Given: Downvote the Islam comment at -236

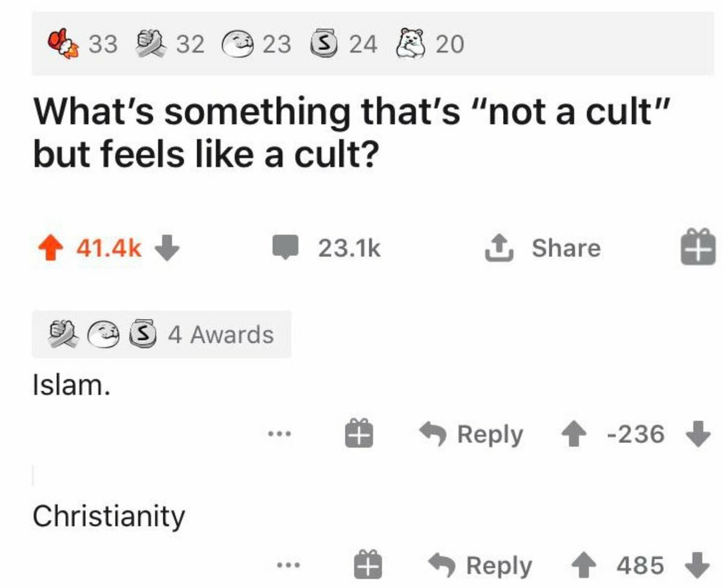Looking at the screenshot, I should tap(697, 434).
